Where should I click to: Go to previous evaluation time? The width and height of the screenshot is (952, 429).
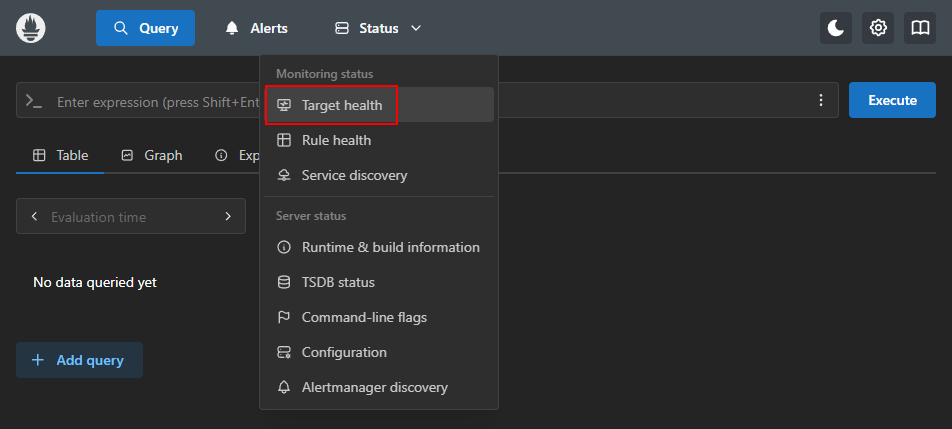(x=34, y=217)
